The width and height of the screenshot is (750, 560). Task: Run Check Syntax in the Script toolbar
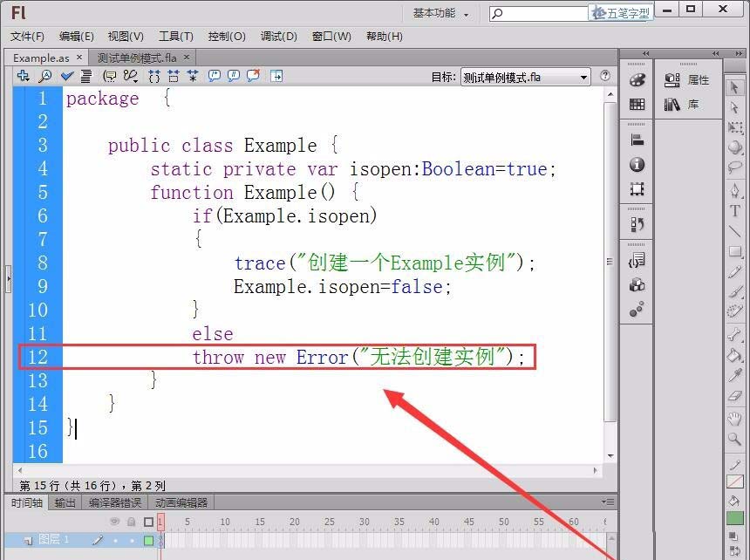point(66,76)
